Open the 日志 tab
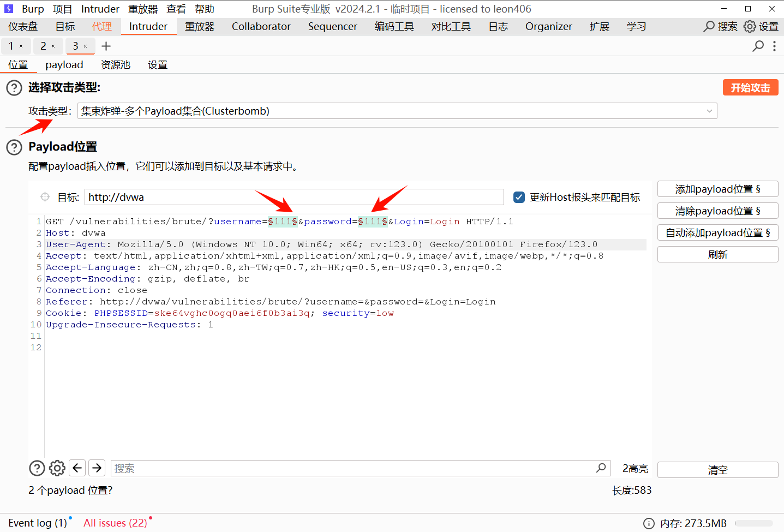The width and height of the screenshot is (784, 532). pyautogui.click(x=498, y=26)
